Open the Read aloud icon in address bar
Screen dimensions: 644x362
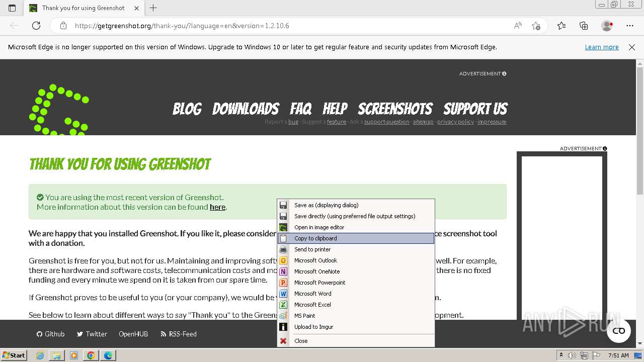coord(518,26)
